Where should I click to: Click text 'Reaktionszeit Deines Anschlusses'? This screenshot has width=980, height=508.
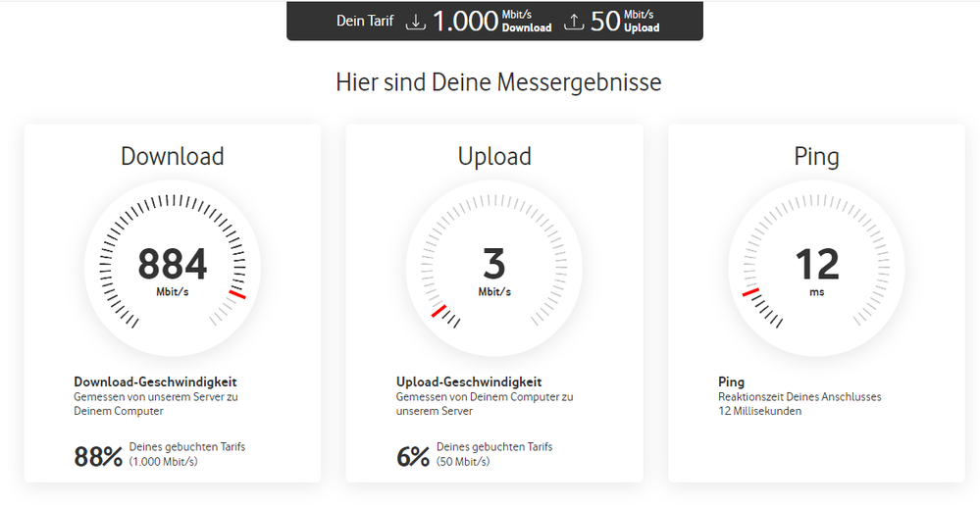click(799, 397)
